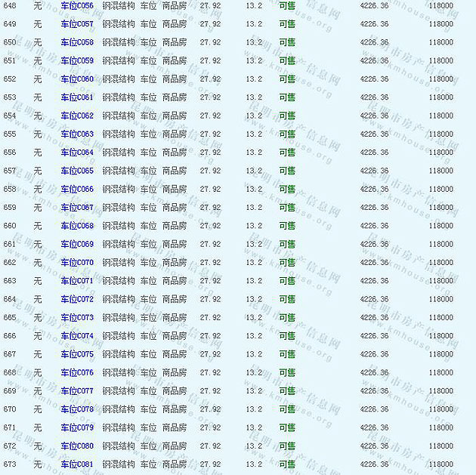Select the 车位C060 link
Image resolution: width=476 pixels, height=475 pixels.
77,79
